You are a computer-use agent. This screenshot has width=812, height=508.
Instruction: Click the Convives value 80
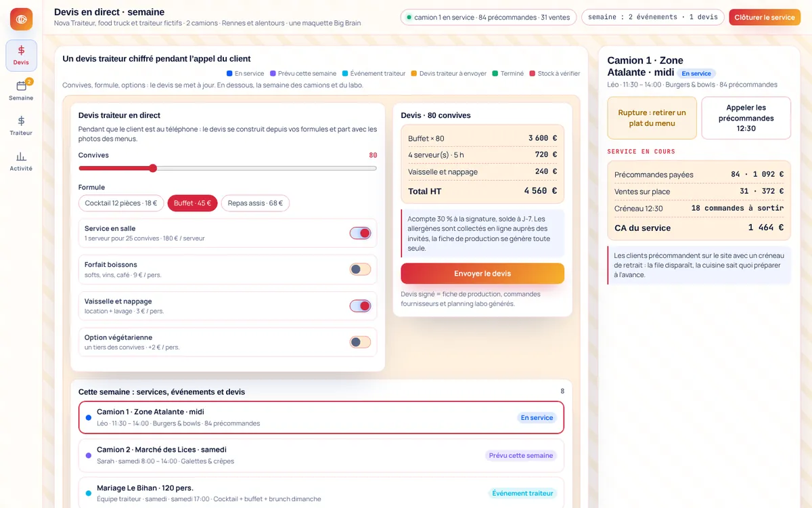(373, 155)
